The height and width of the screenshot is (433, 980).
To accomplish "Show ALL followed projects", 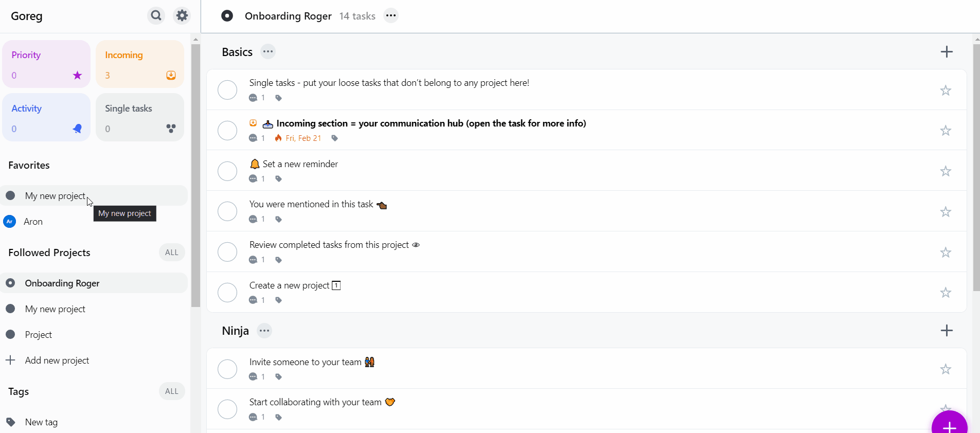I will [x=172, y=252].
